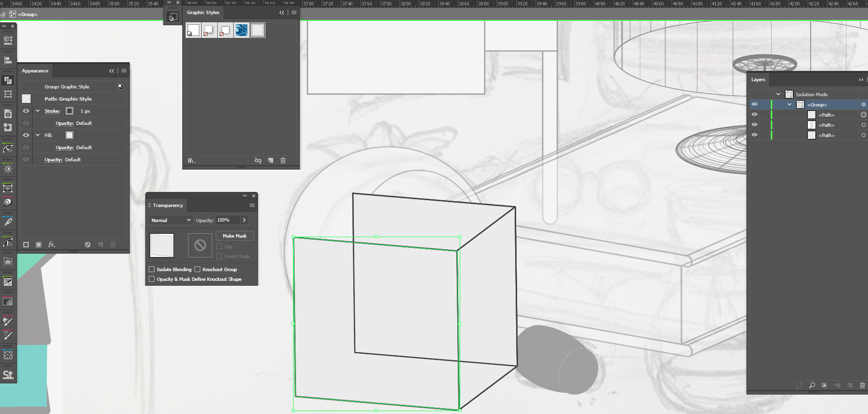
Task: Toggle visibility of the <Group> layer
Action: point(754,104)
